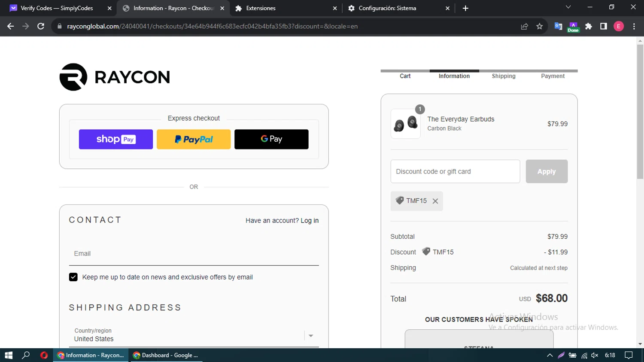Select the Payment checkout step

(x=553, y=76)
